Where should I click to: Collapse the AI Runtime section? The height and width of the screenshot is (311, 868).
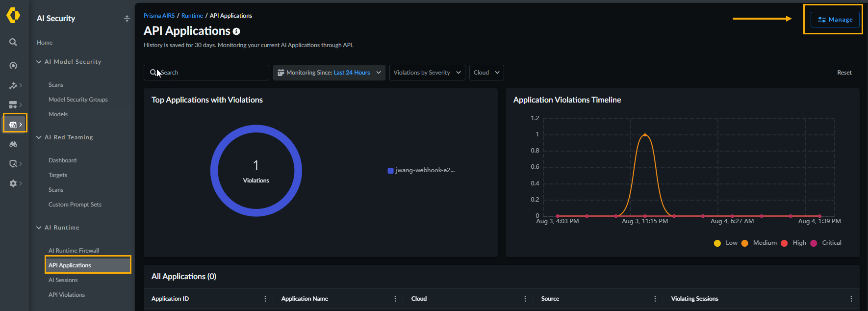[x=39, y=228]
